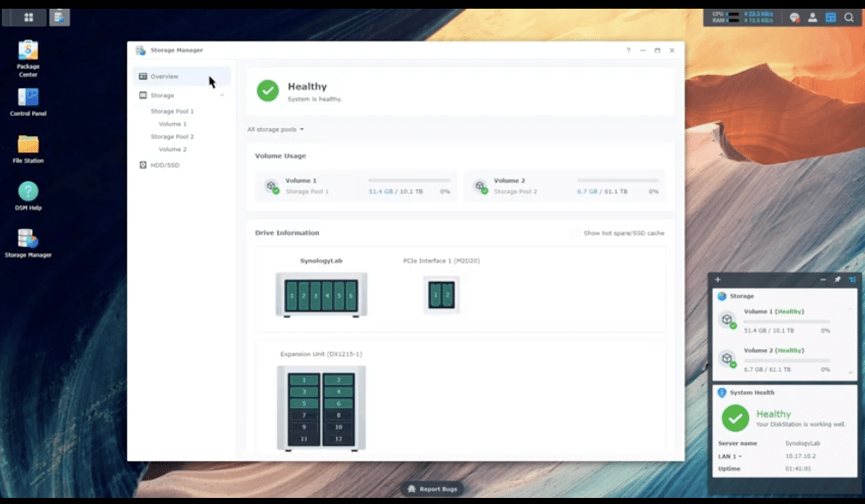This screenshot has height=504, width=865.
Task: Click the 6.7 GB usage link
Action: tap(587, 192)
